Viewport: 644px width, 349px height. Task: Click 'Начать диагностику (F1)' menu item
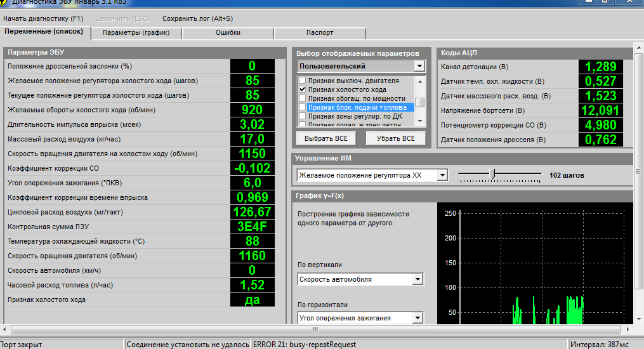[43, 18]
